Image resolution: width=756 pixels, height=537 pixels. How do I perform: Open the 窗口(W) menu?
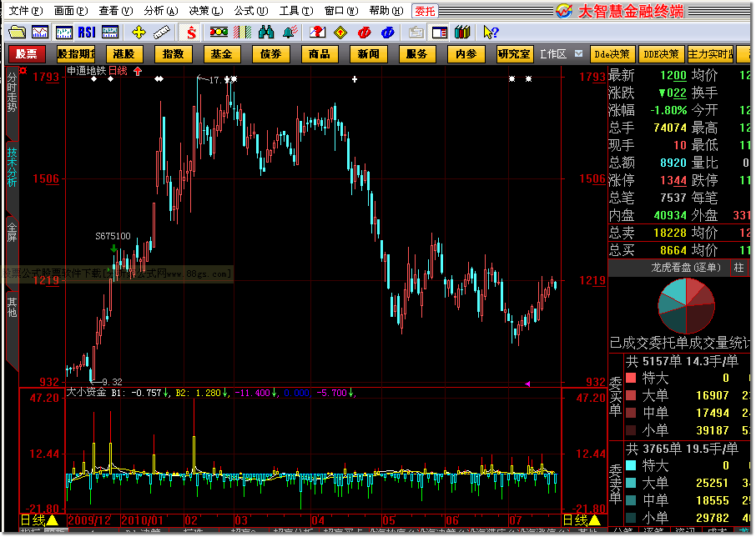341,11
